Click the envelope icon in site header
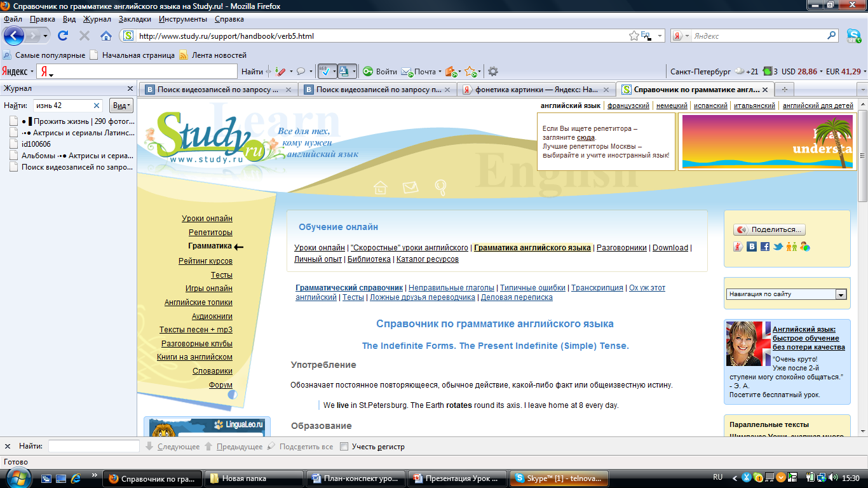Screen dimensions: 868x488 (x=410, y=187)
